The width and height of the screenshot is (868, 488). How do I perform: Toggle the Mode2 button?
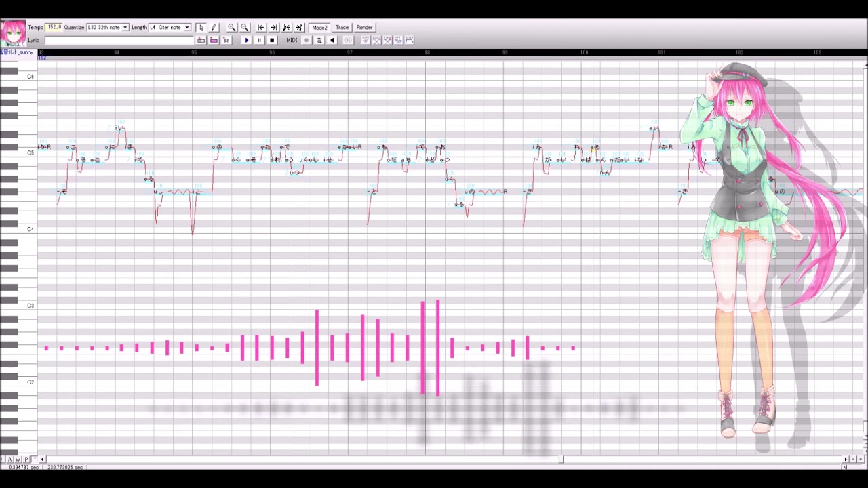coord(319,28)
